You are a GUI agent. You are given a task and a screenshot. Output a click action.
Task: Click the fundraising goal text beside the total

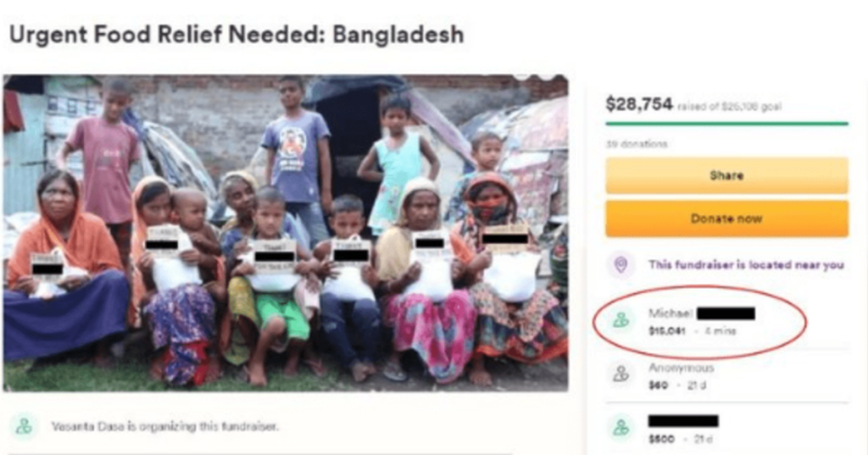click(x=730, y=107)
